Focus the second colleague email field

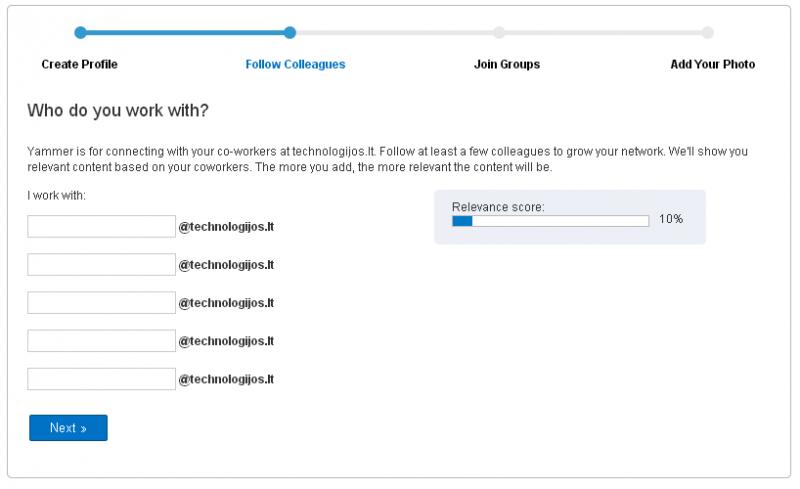coord(102,264)
